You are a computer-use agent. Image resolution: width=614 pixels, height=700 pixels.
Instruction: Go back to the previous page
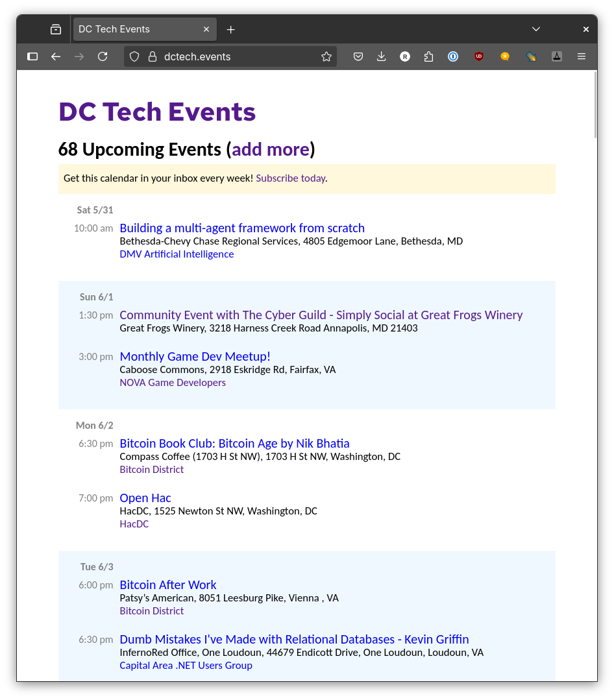(56, 56)
